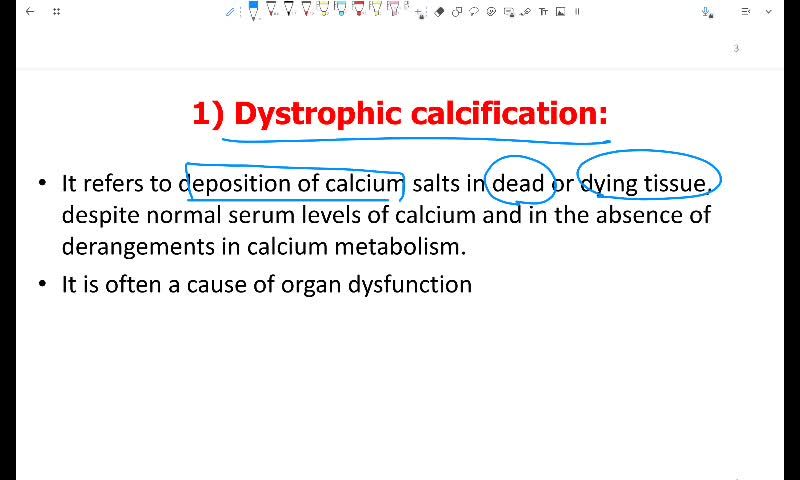Select the eraser tool
Screen dimensions: 800x480
(x=439, y=12)
